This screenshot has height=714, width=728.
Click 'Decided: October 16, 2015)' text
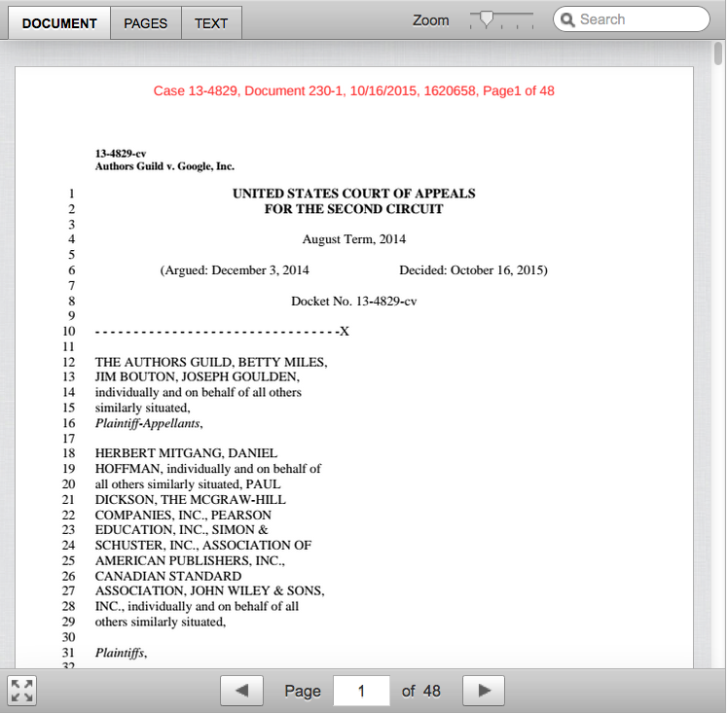pos(474,270)
